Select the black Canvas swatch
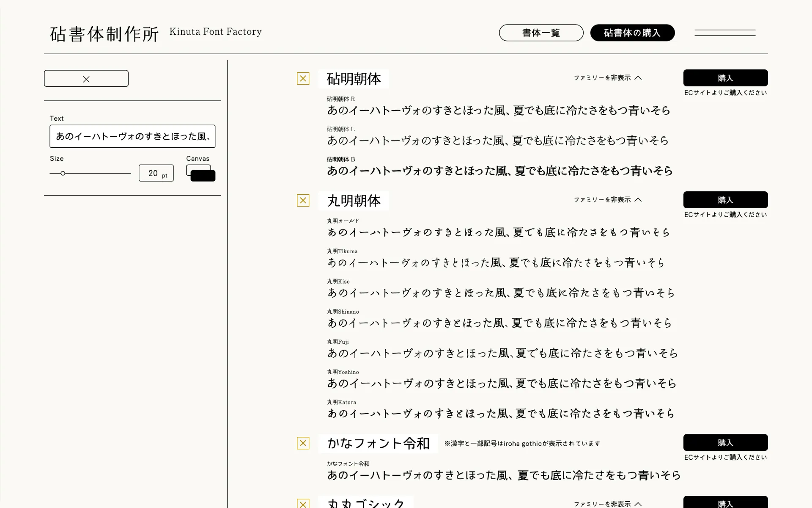The width and height of the screenshot is (812, 508). tap(203, 176)
